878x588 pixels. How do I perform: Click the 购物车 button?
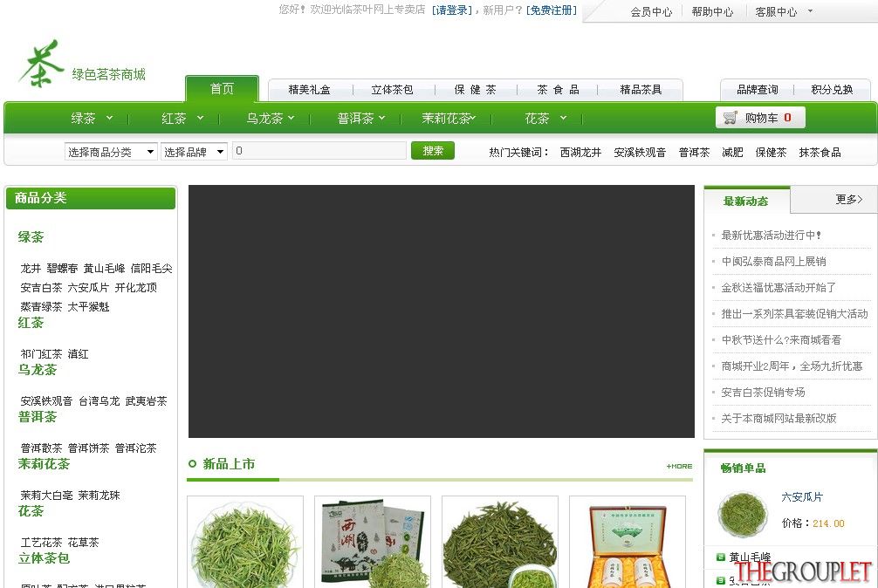[x=760, y=118]
